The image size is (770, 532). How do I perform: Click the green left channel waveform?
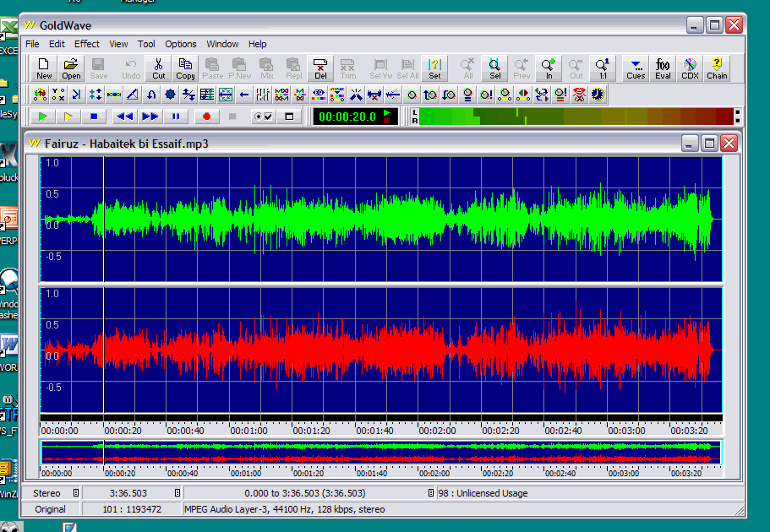[x=381, y=220]
